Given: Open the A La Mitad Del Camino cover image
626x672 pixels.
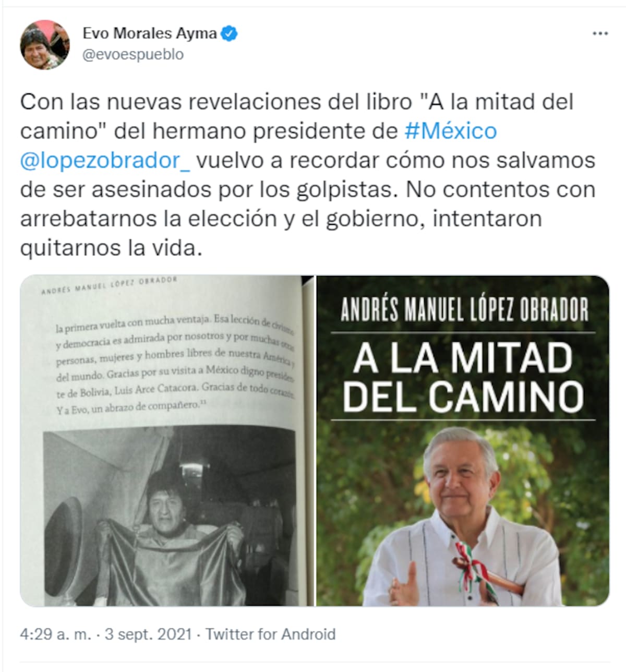Looking at the screenshot, I should [x=463, y=441].
